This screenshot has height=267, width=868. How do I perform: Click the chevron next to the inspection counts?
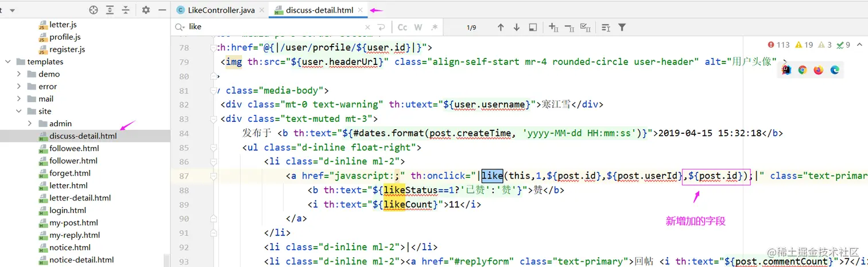click(859, 45)
